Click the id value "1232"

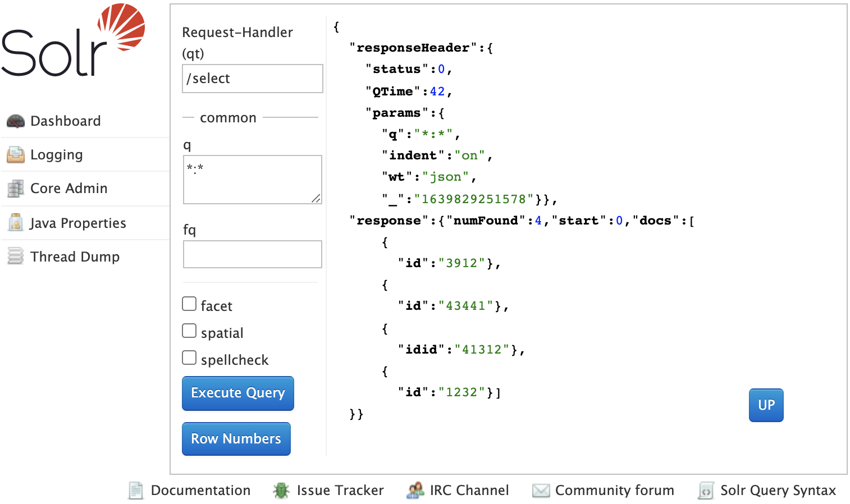pyautogui.click(x=461, y=392)
